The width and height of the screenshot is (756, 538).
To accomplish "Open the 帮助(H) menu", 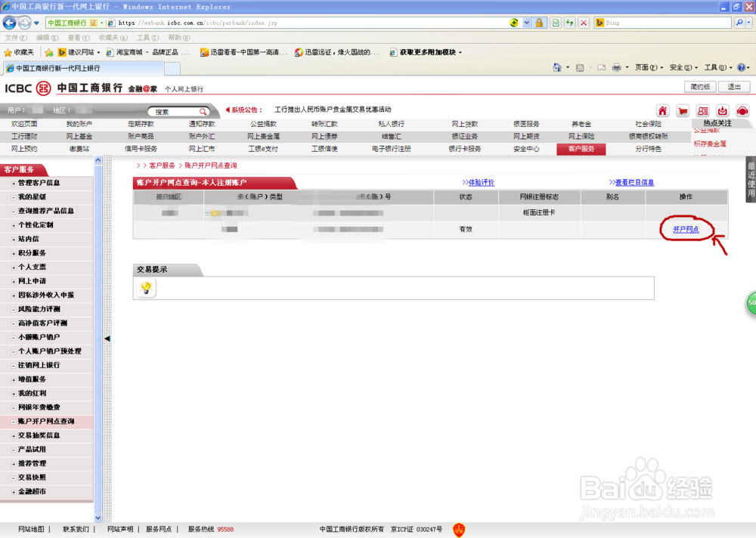I will (x=179, y=38).
